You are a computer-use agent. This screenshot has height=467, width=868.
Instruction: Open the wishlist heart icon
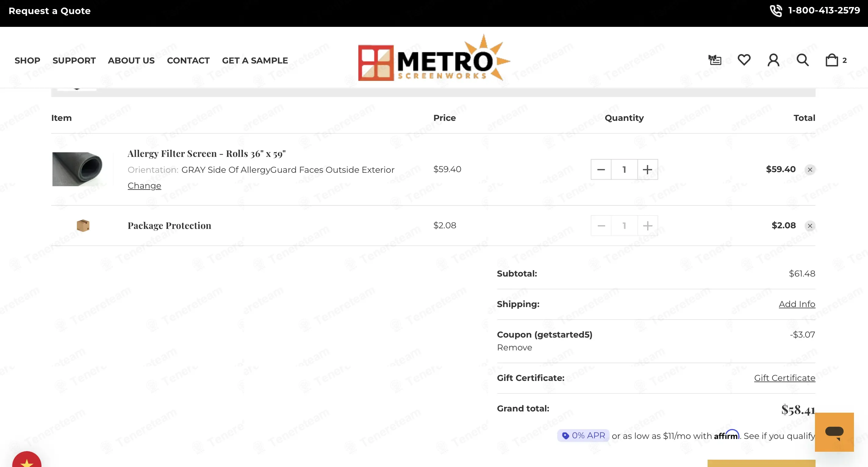pyautogui.click(x=744, y=60)
